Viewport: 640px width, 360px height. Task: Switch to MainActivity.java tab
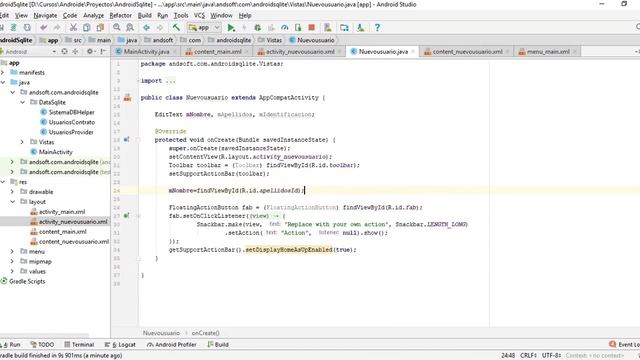point(146,51)
